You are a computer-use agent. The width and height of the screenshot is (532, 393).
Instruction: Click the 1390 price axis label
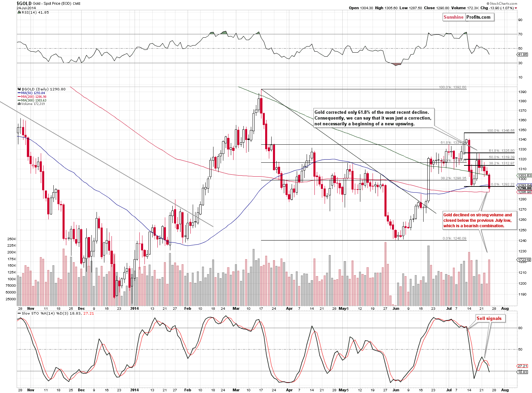523,92
